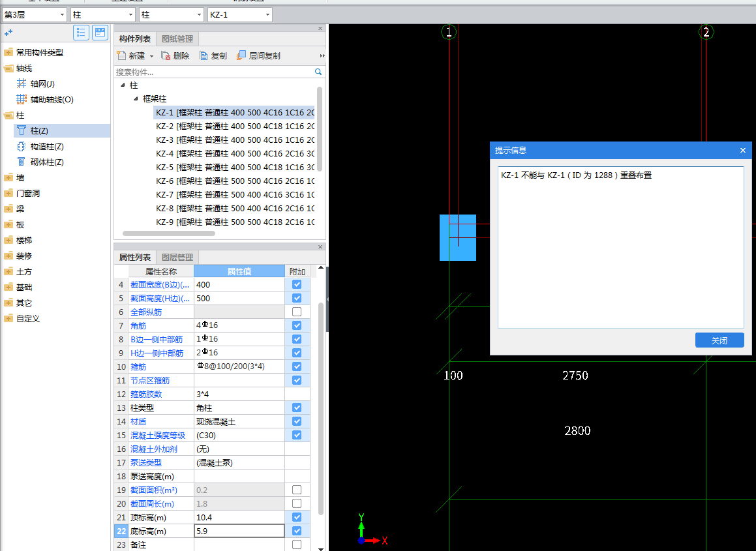Switch to the 图纸管理 tab
The width and height of the screenshot is (756, 551).
click(x=177, y=39)
